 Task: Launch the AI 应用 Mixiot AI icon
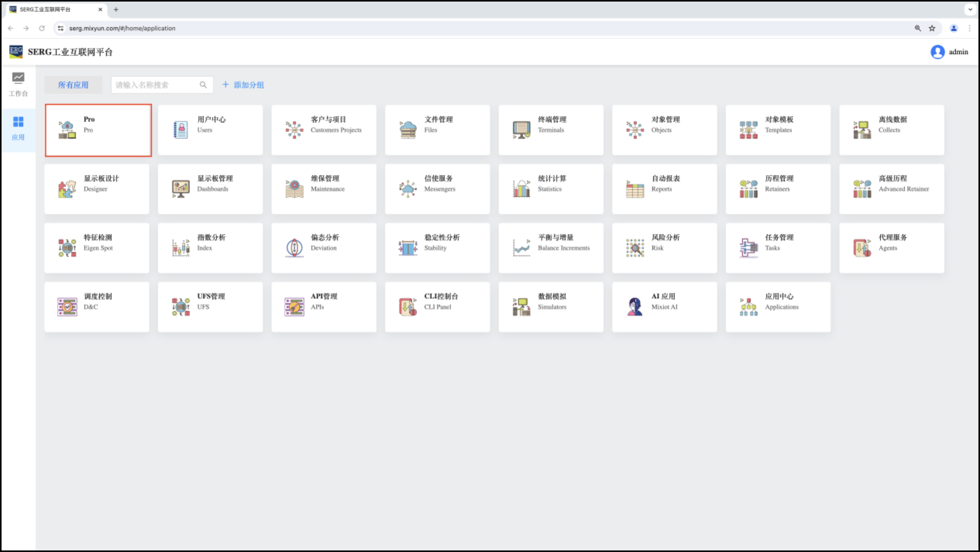[x=634, y=307]
